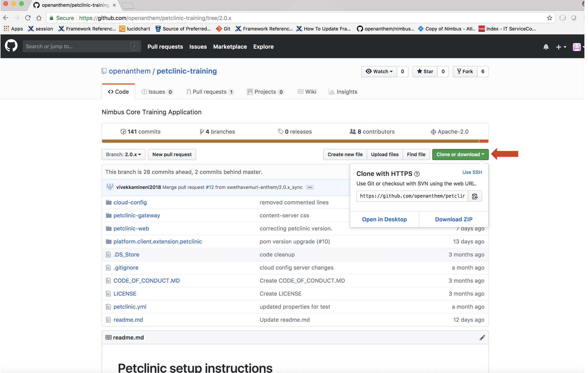Open Index - IT ServiceCo bookmark
This screenshot has width=588, height=373.
coord(507,29)
